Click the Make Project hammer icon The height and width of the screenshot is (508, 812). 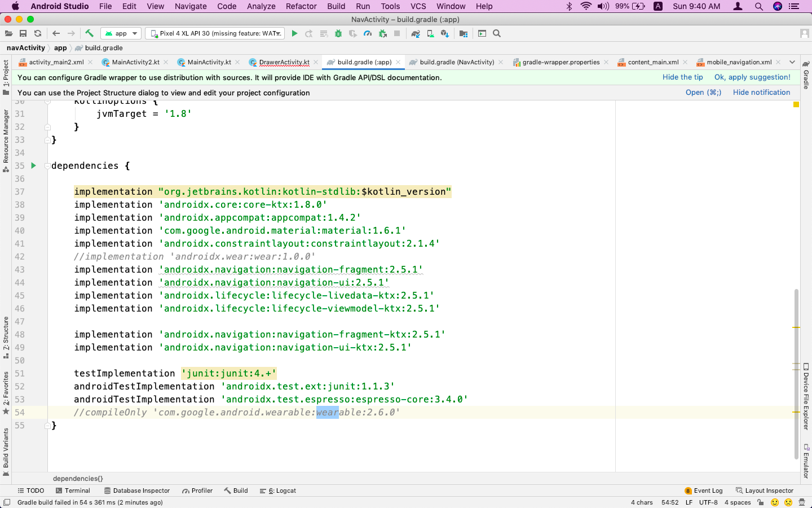click(x=89, y=34)
